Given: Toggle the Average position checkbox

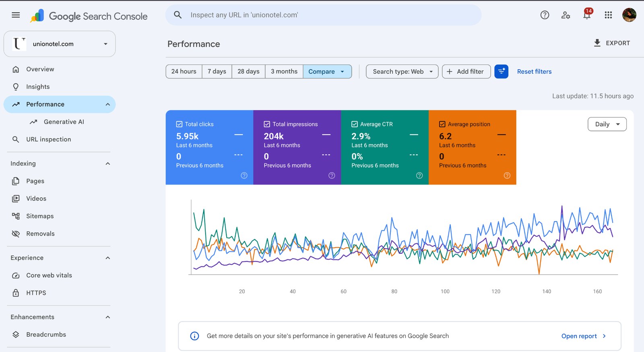Looking at the screenshot, I should click(442, 124).
